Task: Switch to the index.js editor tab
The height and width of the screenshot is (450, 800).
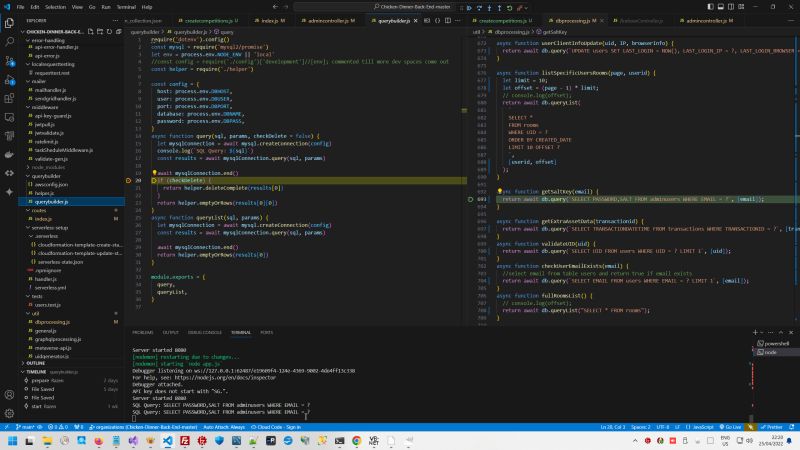Action: pos(269,21)
